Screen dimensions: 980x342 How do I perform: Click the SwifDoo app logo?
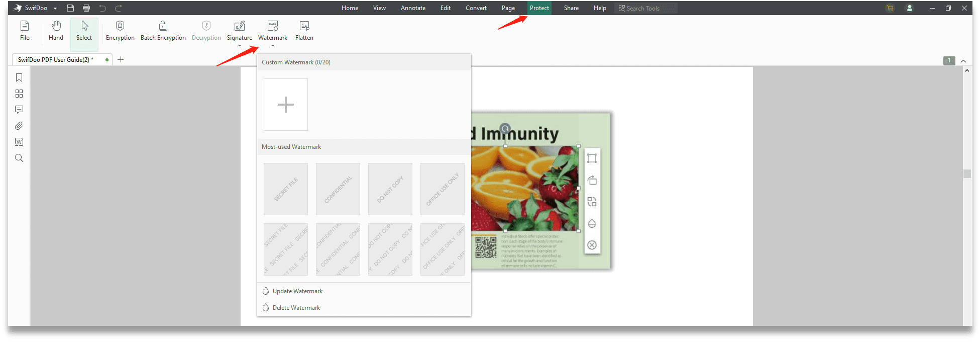coord(18,8)
